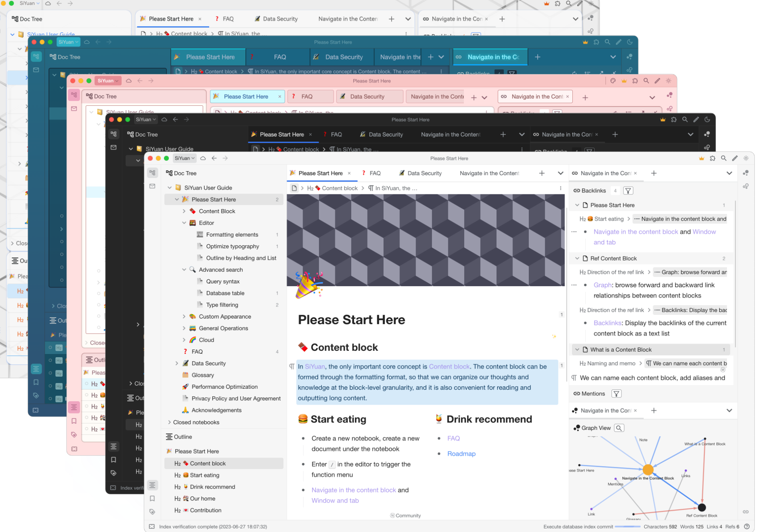The height and width of the screenshot is (532, 760).
Task: Collapse the Advanced search tree node
Action: tap(184, 270)
